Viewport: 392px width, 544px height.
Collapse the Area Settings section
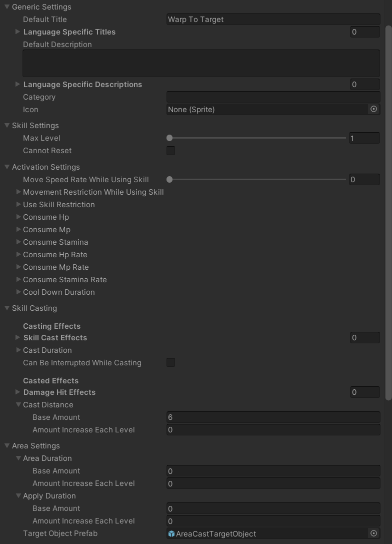tap(7, 445)
